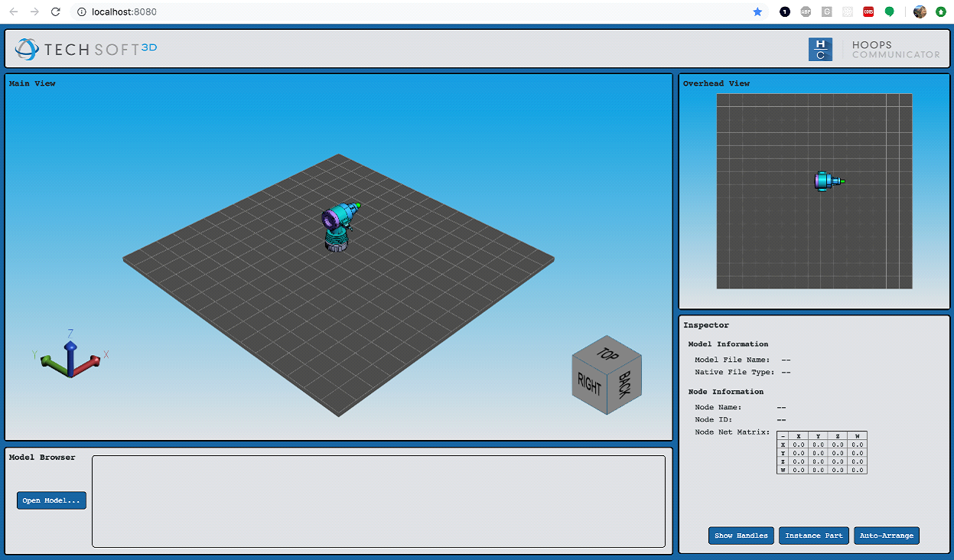Viewport: 954px width, 560px height.
Task: Click the BACK face of the navigation cube
Action: point(625,384)
